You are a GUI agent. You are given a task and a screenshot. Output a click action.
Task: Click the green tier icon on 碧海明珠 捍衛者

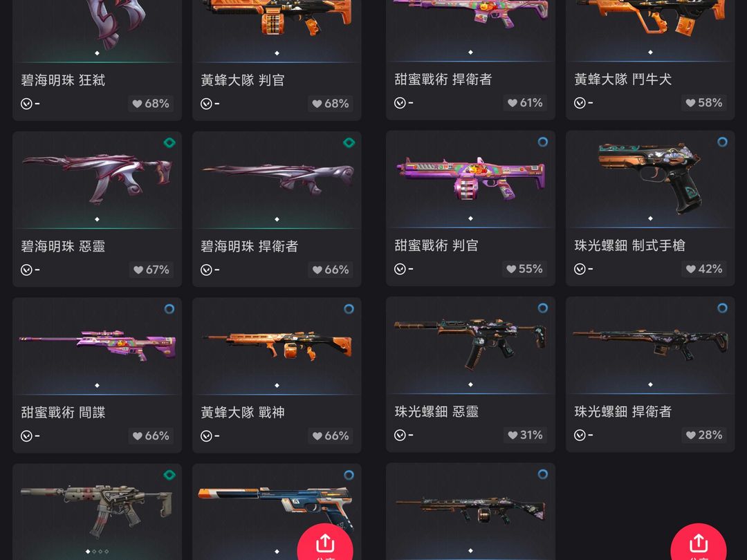pyautogui.click(x=349, y=142)
